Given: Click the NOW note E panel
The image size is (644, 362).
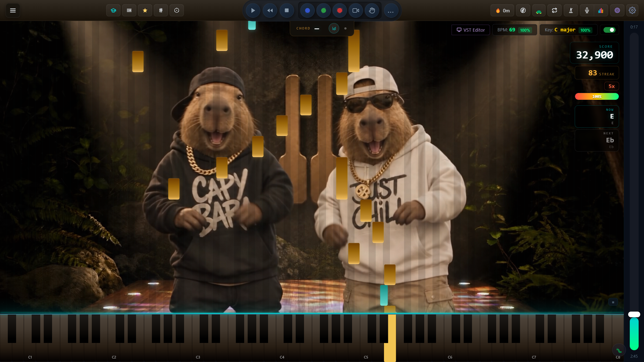Looking at the screenshot, I should click(597, 116).
